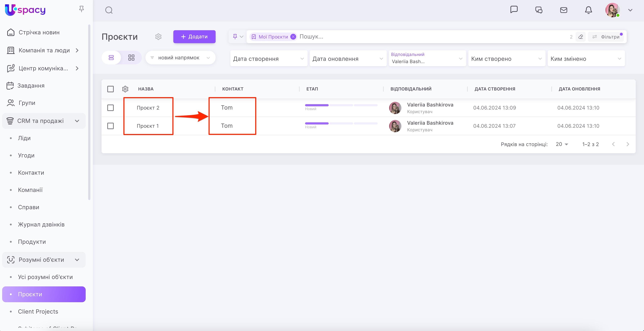644x331 pixels.
Task: Switch to kanban grid view icon
Action: (x=131, y=58)
